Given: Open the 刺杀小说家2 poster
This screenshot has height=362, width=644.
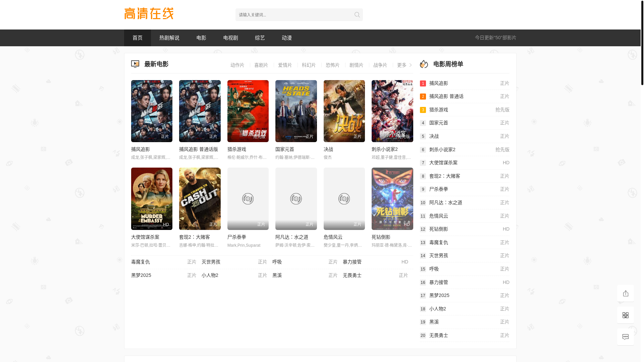Looking at the screenshot, I should (392, 111).
